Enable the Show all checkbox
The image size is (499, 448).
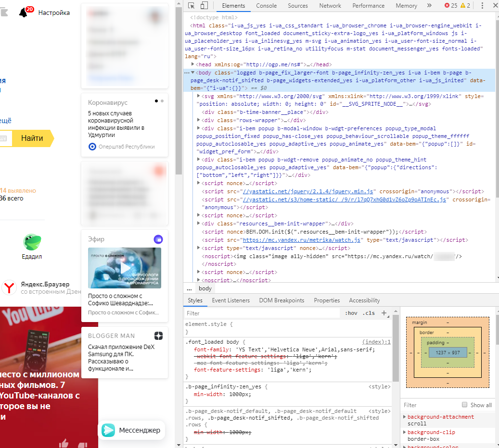click(465, 405)
